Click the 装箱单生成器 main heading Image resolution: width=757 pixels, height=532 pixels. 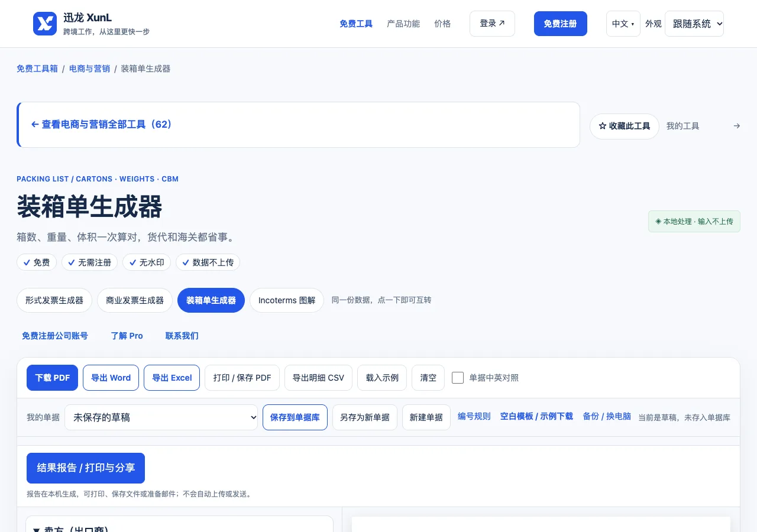click(x=89, y=207)
